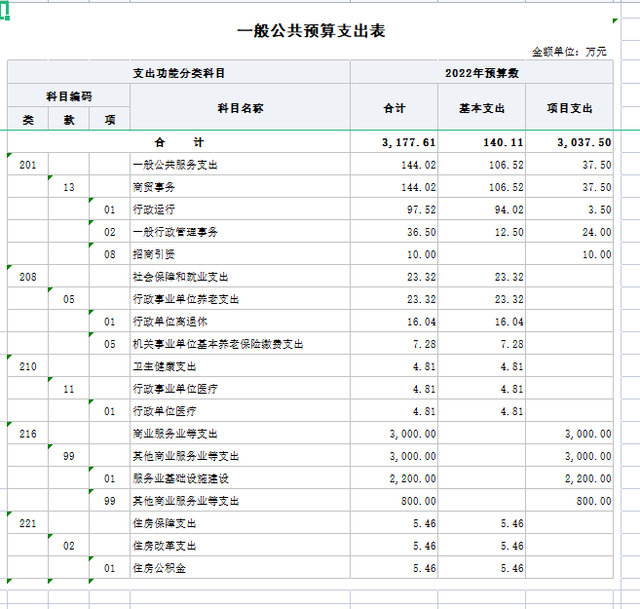This screenshot has height=609, width=640.
Task: Click category code 216 cell
Action: point(28,433)
